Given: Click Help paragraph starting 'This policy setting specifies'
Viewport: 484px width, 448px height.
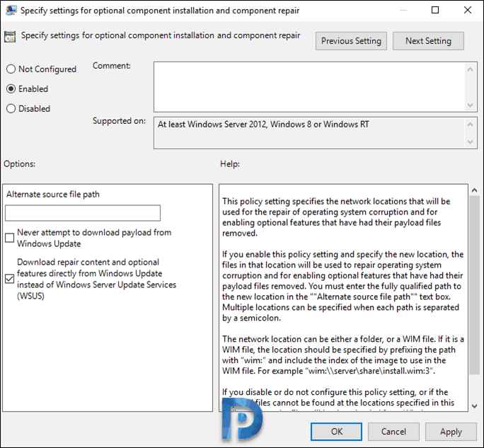Looking at the screenshot, I should pyautogui.click(x=336, y=217).
